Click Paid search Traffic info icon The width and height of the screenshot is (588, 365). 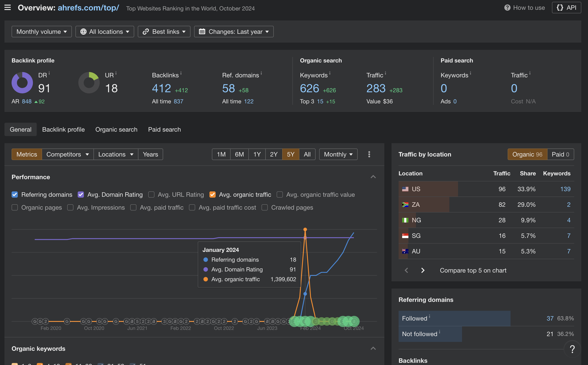tap(530, 73)
